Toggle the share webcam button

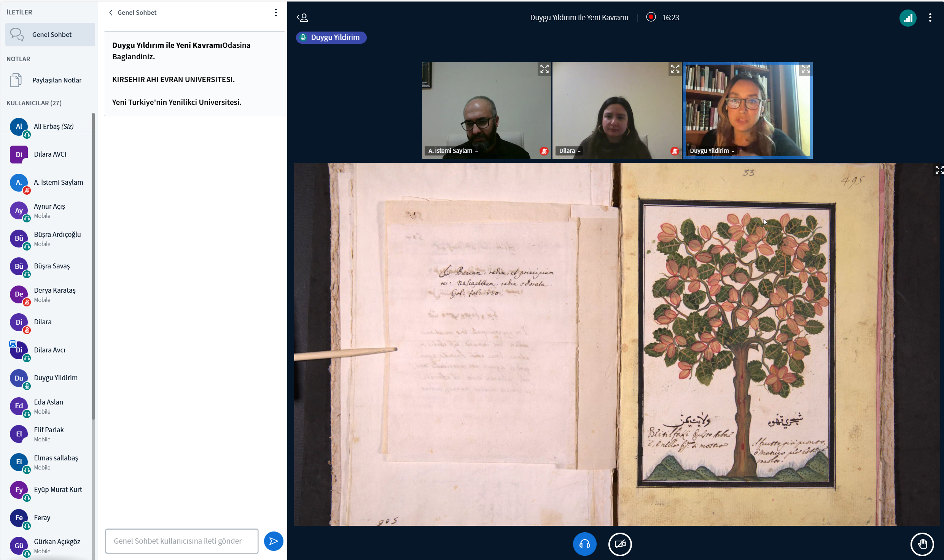coord(620,544)
